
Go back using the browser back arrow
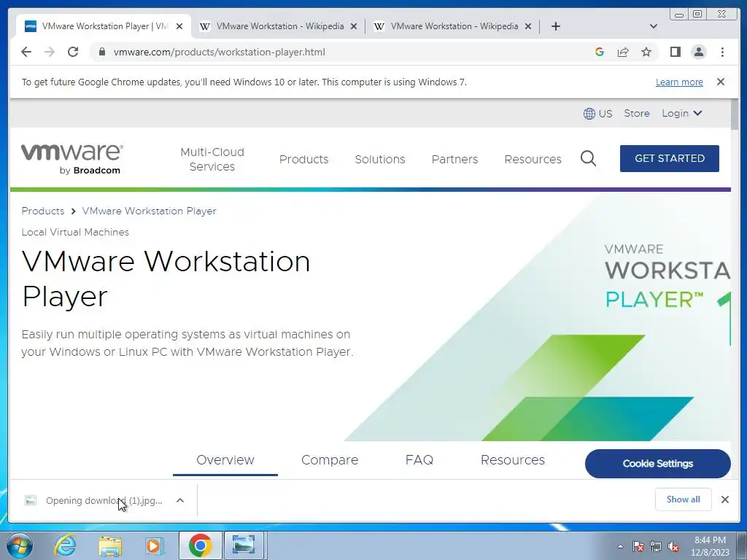[26, 52]
